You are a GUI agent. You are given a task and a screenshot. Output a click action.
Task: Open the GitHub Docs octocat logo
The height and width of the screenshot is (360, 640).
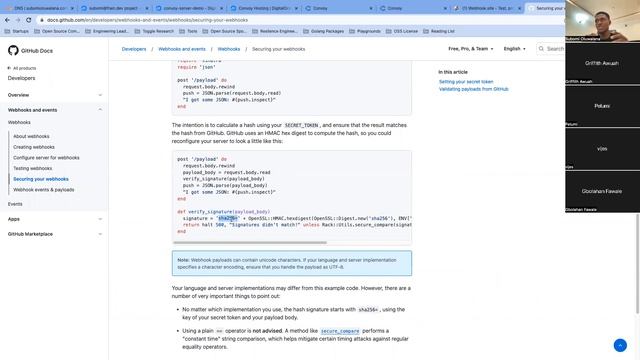(x=13, y=51)
